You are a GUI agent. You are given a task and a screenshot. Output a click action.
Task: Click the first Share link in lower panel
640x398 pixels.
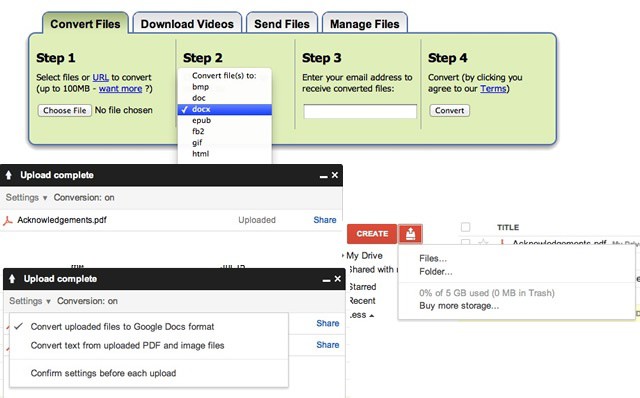pyautogui.click(x=328, y=323)
